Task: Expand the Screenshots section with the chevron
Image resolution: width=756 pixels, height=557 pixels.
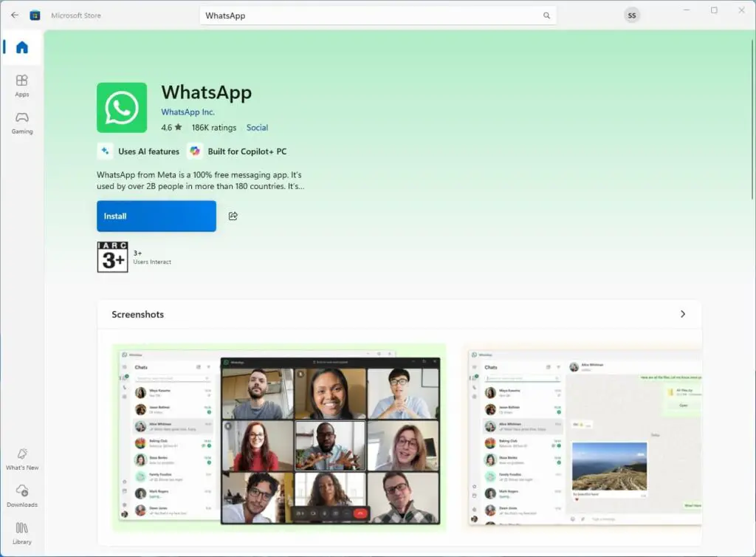Action: (x=683, y=313)
